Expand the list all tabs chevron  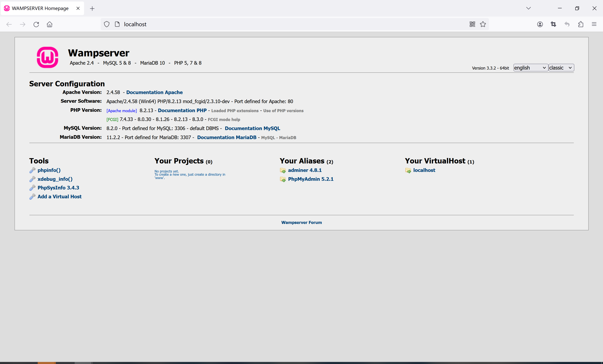coord(529,8)
